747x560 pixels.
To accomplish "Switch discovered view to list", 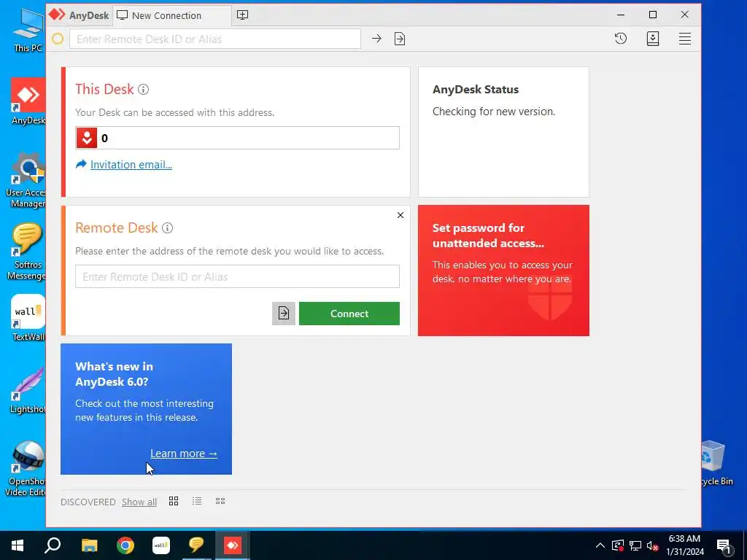I will [x=197, y=501].
